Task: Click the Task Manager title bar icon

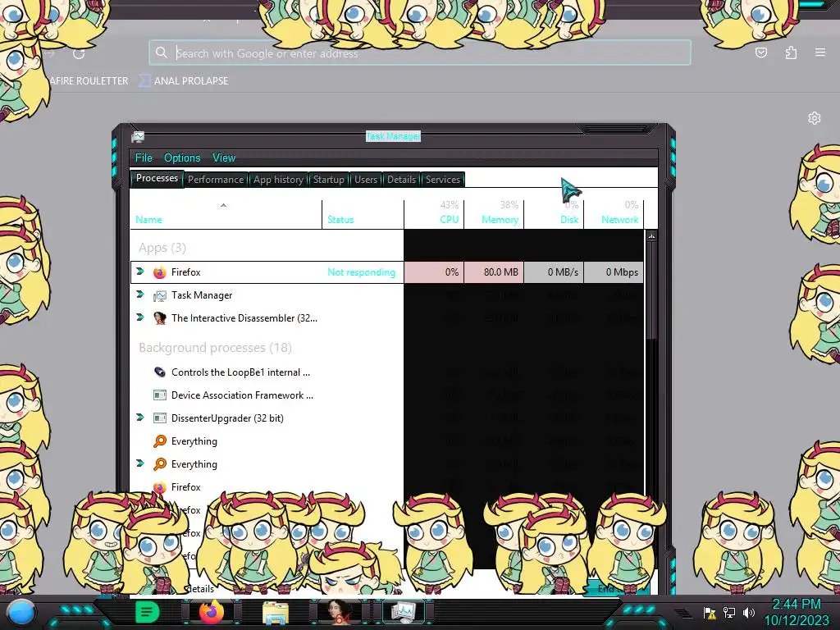Action: pos(138,137)
